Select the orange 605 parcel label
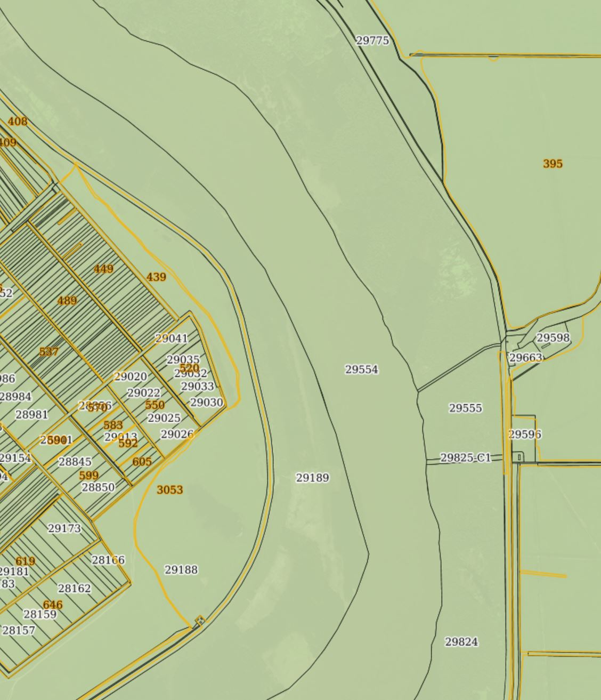 [142, 461]
